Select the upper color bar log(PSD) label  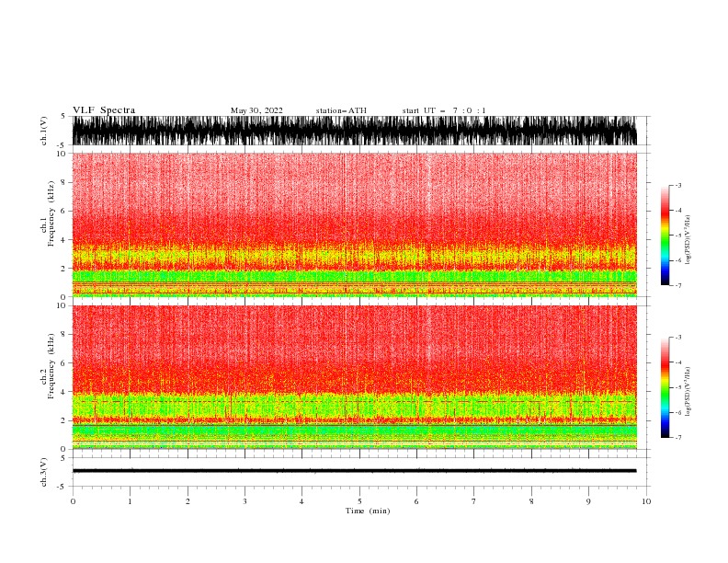click(688, 240)
